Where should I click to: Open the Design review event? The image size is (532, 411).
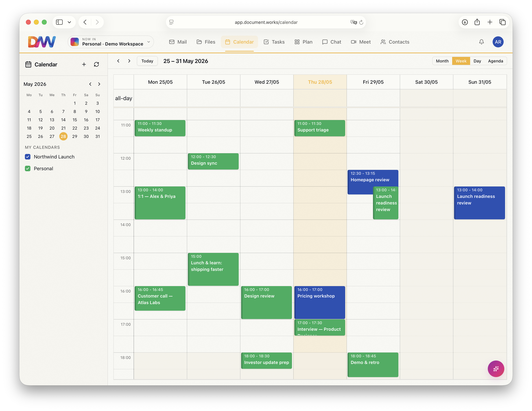coord(267,303)
